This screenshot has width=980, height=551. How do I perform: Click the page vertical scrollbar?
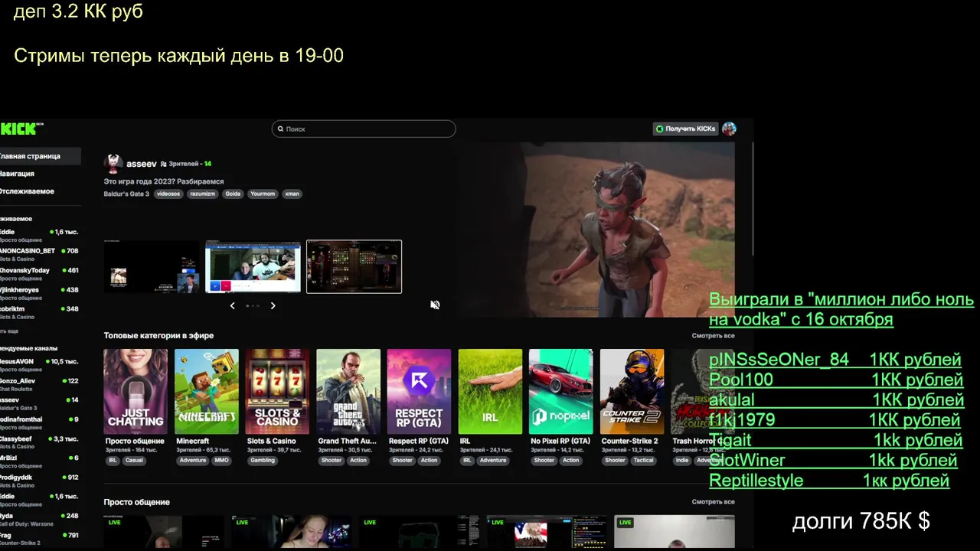(752, 199)
